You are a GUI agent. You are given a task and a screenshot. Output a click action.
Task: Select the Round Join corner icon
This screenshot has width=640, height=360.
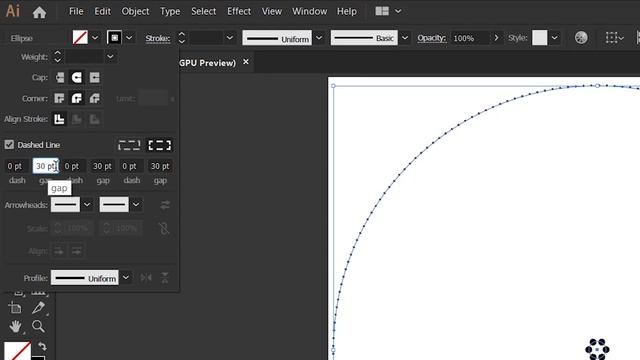pyautogui.click(x=77, y=98)
